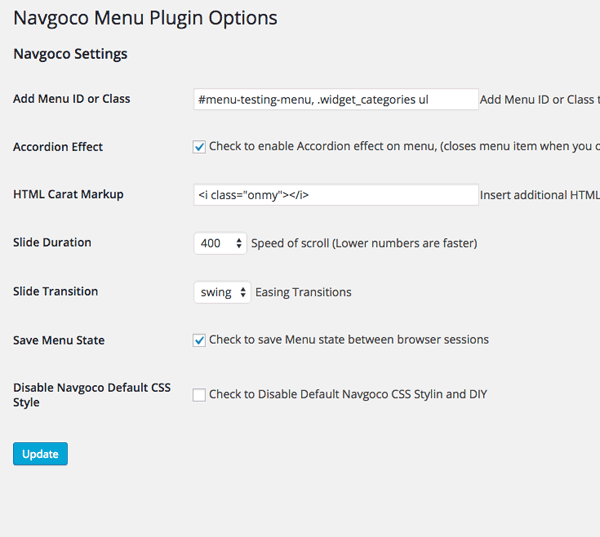This screenshot has height=537, width=600.
Task: Click "Check to save Menu state" description text
Action: [348, 340]
